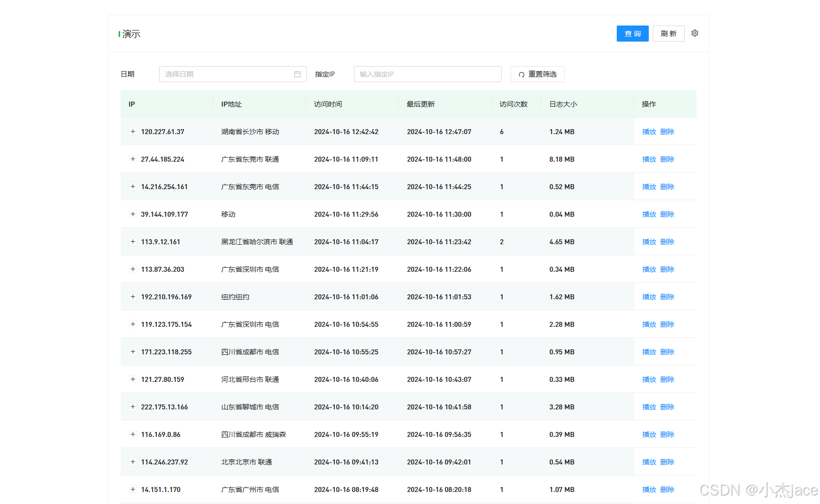
Task: Expand row for IP 116.169.0.86
Action: [133, 434]
